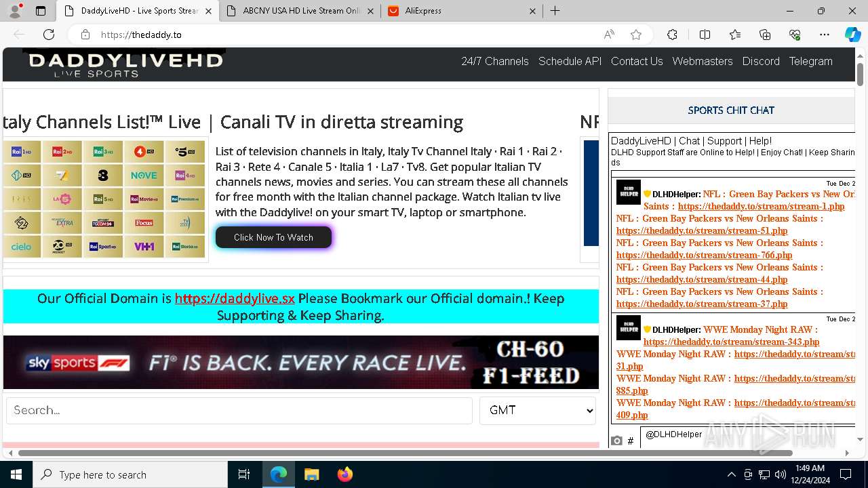868x488 pixels.
Task: Open the stream-51.php NFL link
Action: pos(702,230)
